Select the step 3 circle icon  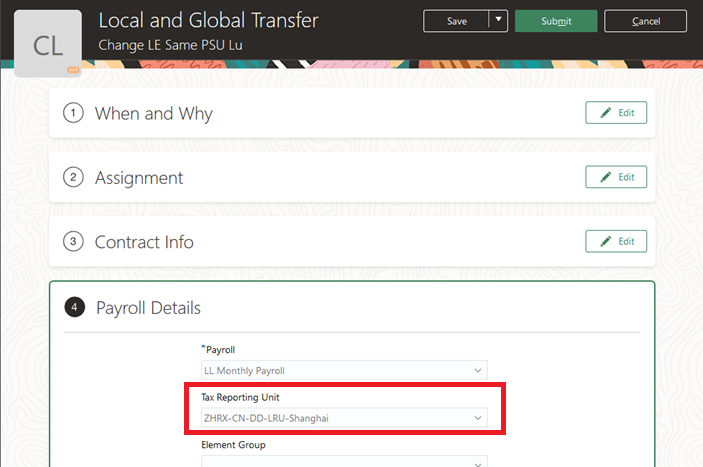(73, 242)
